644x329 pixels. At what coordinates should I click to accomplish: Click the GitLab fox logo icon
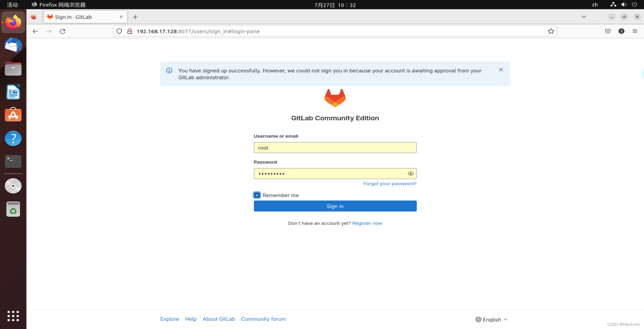(x=335, y=98)
